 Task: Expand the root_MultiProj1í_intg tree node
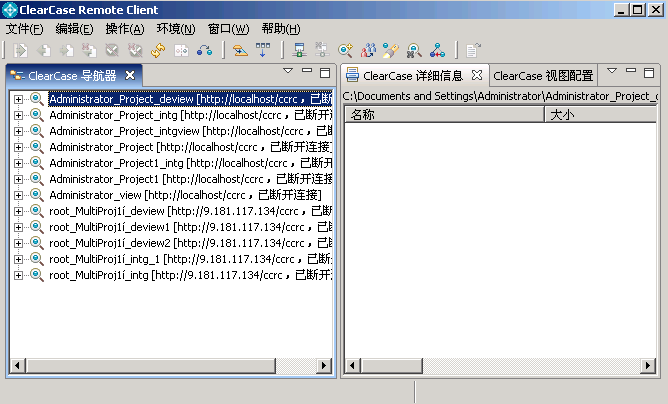click(18, 275)
